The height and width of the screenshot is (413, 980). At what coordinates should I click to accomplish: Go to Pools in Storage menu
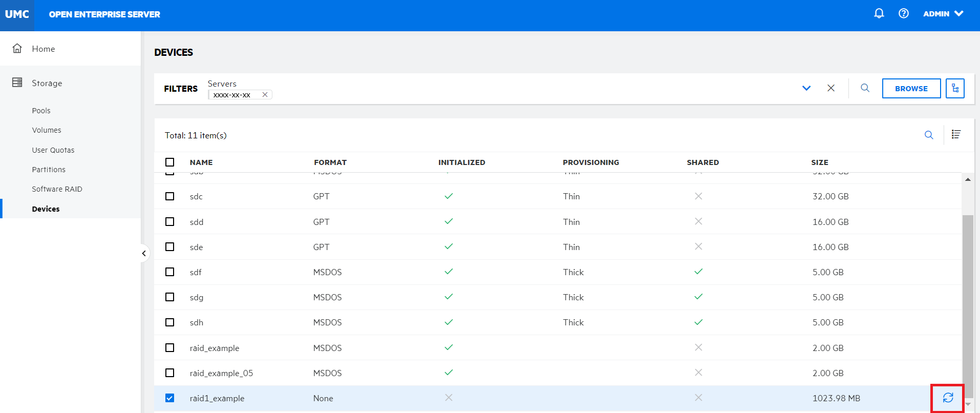(41, 111)
